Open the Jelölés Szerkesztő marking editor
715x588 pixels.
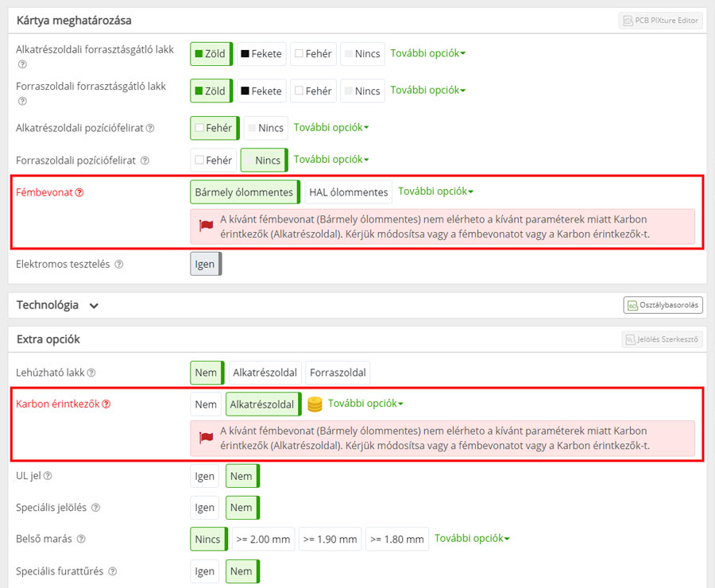pos(662,339)
